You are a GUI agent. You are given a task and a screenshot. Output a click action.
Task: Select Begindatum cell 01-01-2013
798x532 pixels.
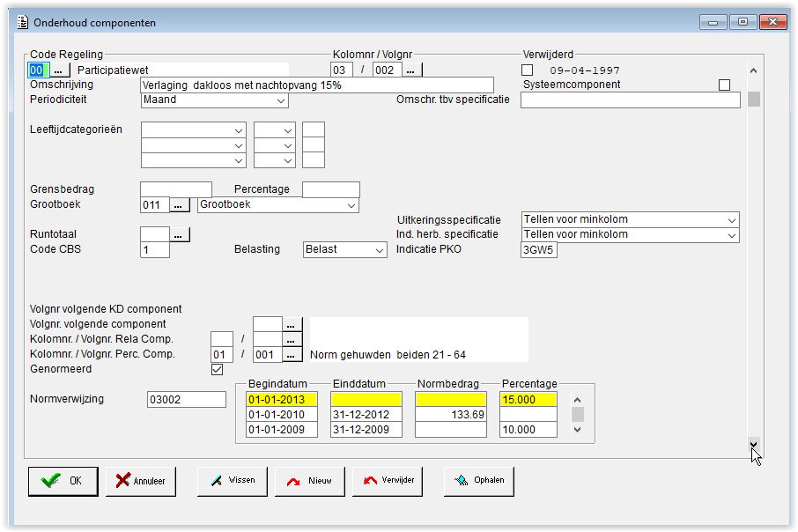pos(282,400)
